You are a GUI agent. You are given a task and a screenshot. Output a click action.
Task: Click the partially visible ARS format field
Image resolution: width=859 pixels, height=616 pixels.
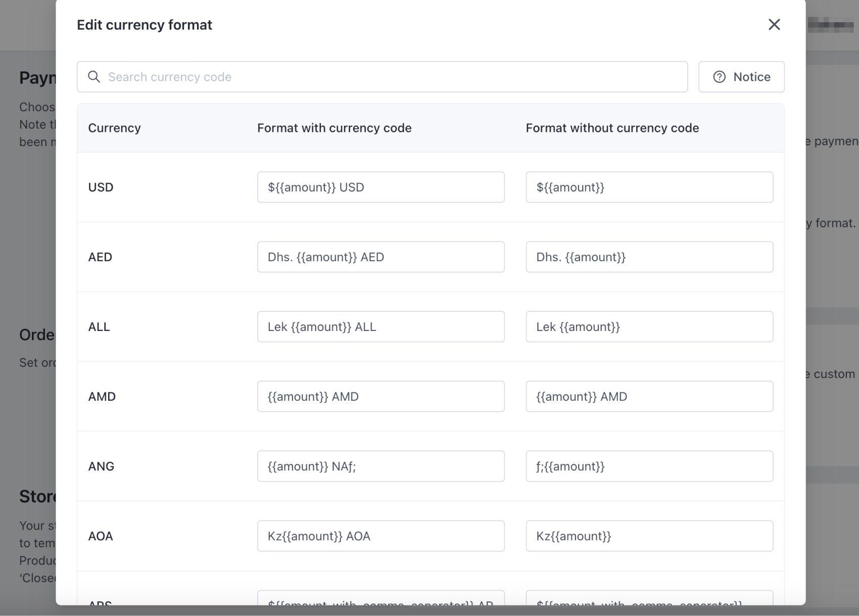tap(381, 604)
